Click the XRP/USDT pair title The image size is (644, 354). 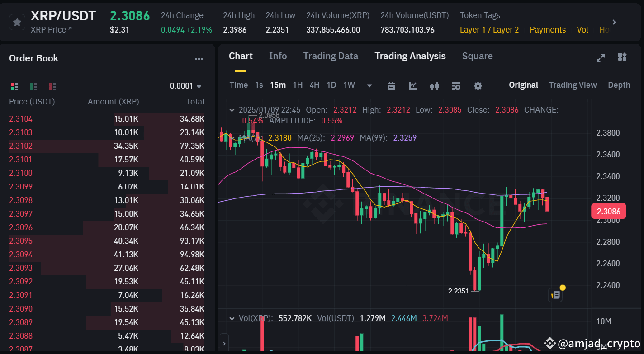coord(63,16)
